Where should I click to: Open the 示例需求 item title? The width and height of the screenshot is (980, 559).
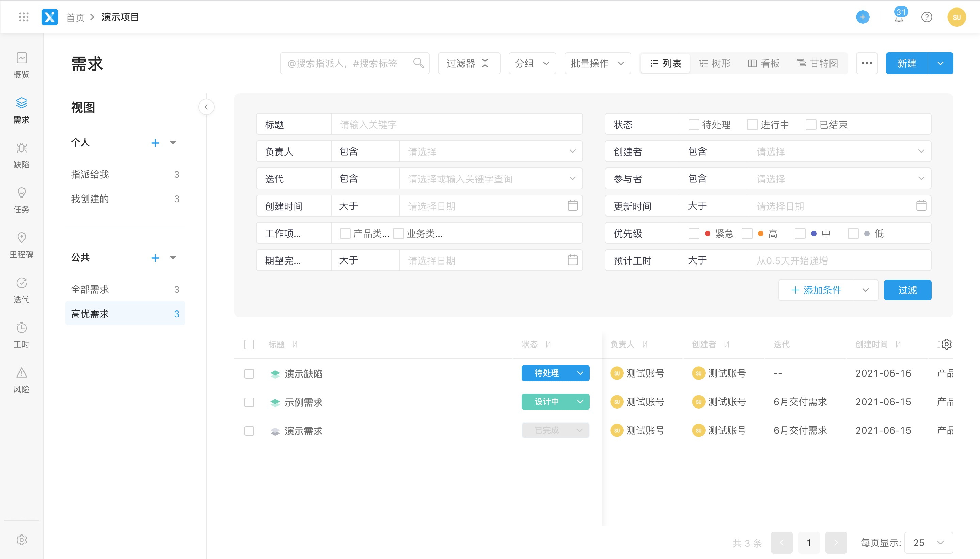click(x=303, y=402)
